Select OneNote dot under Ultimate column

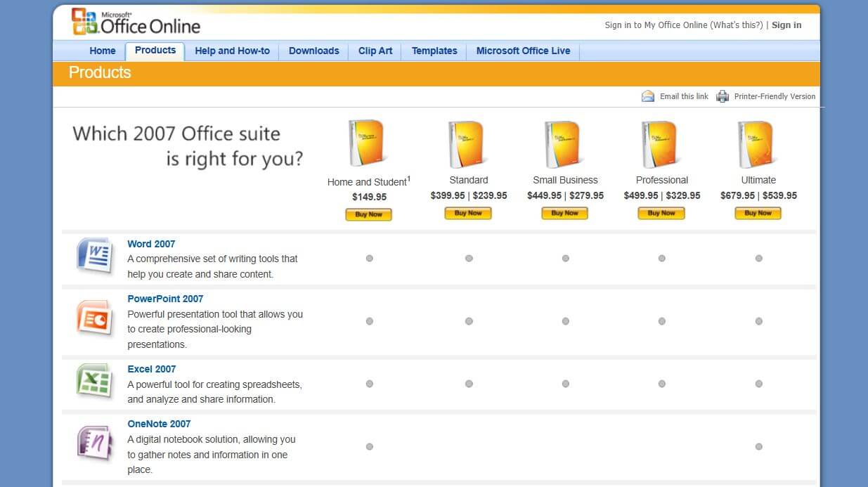click(x=758, y=446)
